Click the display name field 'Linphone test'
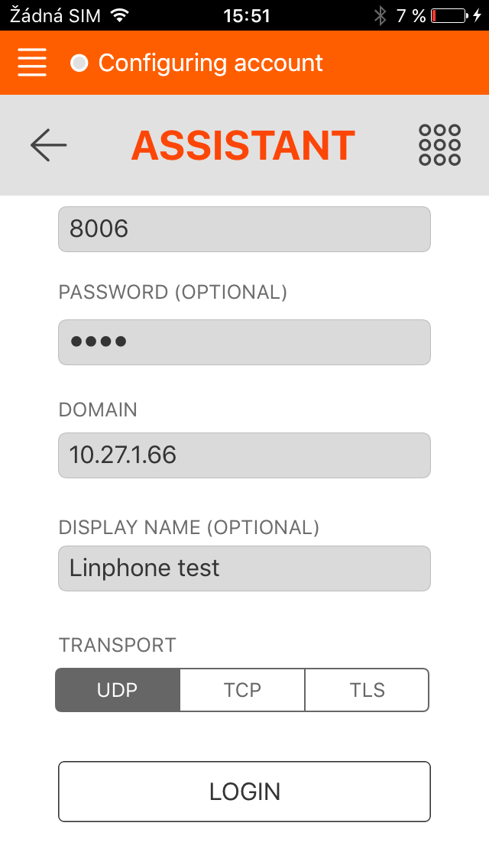The width and height of the screenshot is (489, 868). click(x=244, y=568)
